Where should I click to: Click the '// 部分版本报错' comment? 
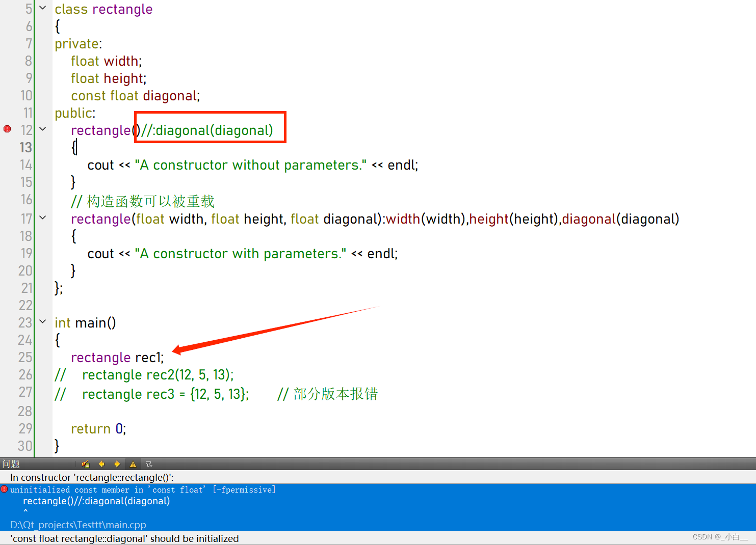tap(327, 394)
